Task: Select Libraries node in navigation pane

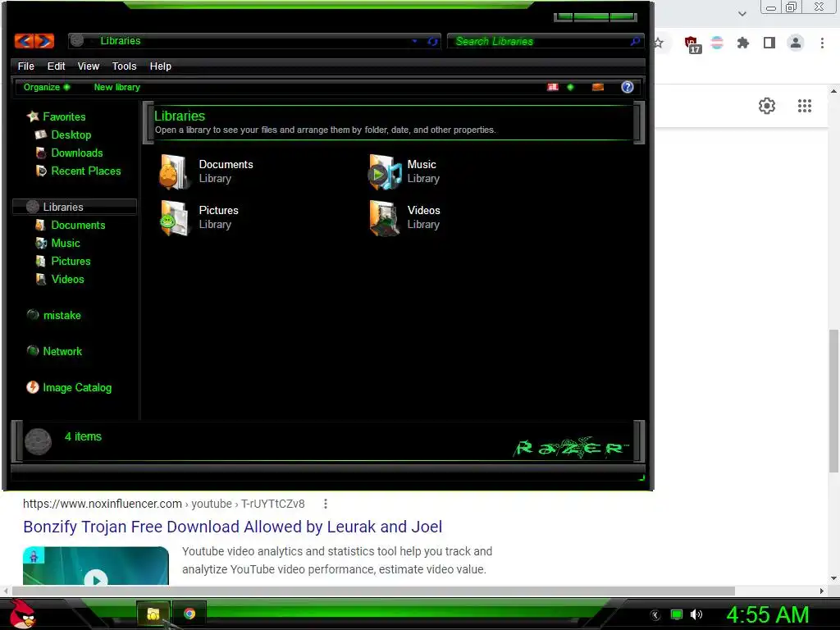Action: [75, 207]
